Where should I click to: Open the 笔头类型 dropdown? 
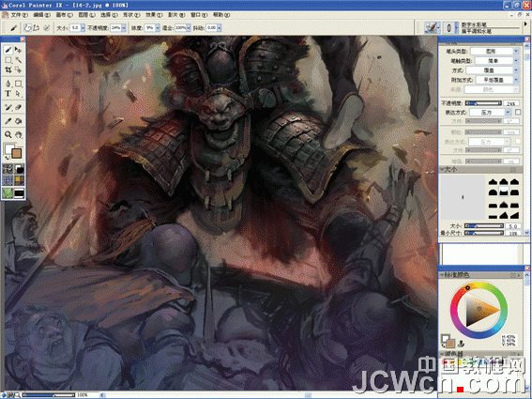(495, 52)
